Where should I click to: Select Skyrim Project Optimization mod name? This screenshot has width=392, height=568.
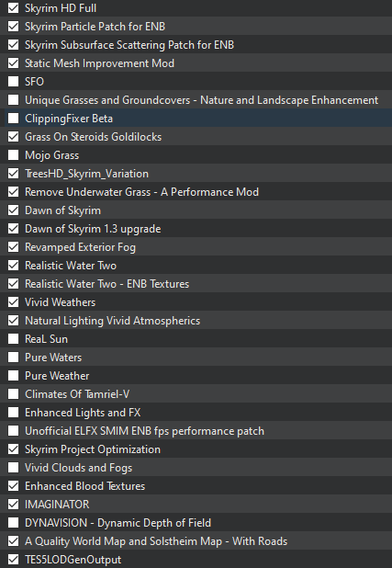click(x=93, y=449)
